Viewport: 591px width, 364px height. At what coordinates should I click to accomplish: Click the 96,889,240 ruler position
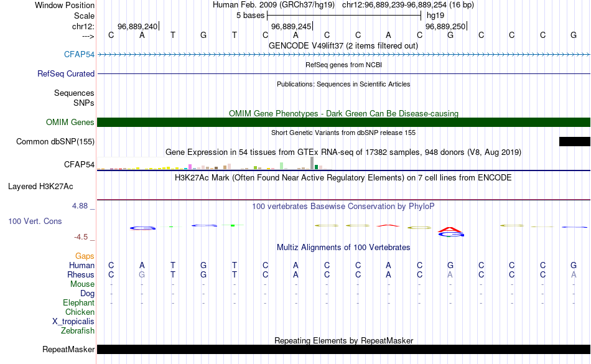137,26
